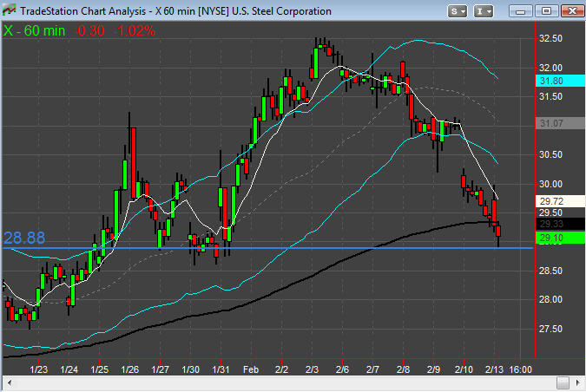This screenshot has width=586, height=392.
Task: Select the blue 28.88 support level label
Action: pos(24,238)
